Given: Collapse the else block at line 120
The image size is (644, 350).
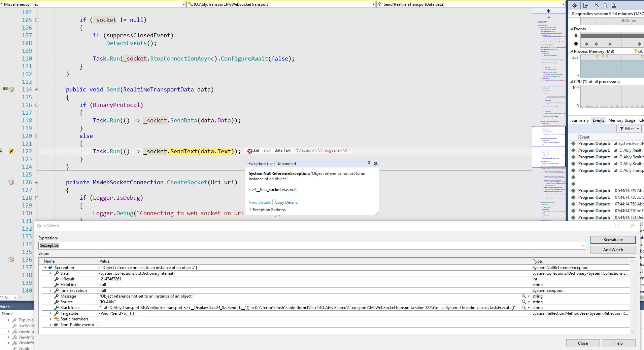Looking at the screenshot, I should [37, 136].
